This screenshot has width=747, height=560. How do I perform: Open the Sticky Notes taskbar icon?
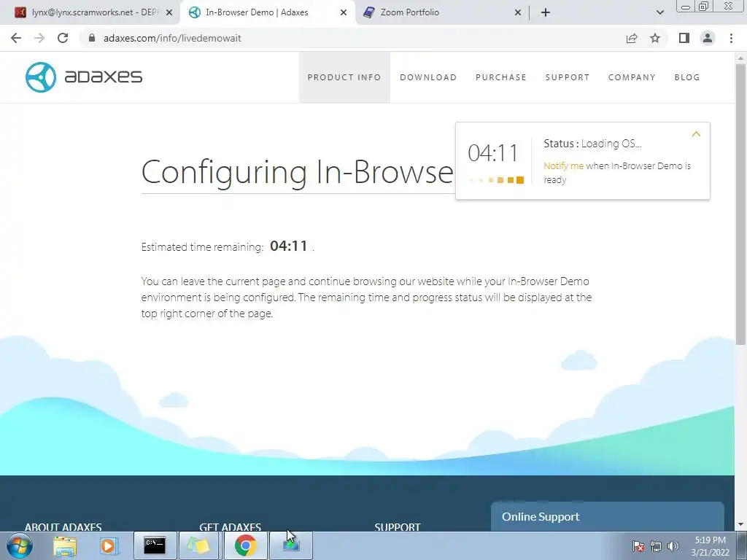pyautogui.click(x=198, y=545)
